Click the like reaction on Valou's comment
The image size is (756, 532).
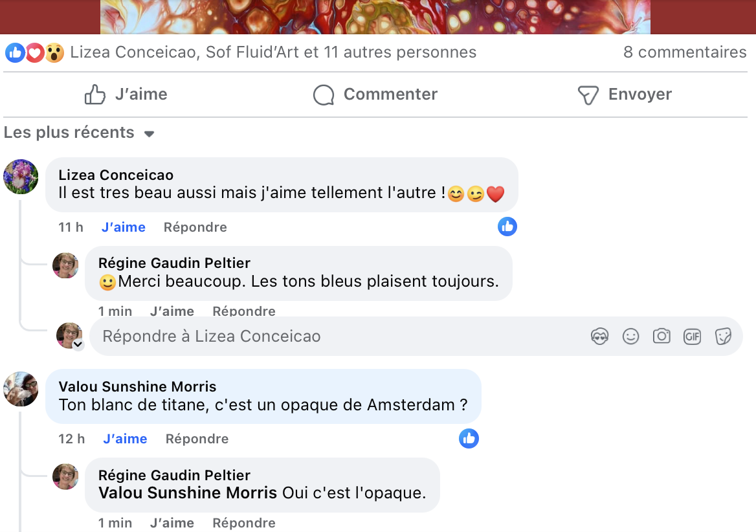click(469, 438)
